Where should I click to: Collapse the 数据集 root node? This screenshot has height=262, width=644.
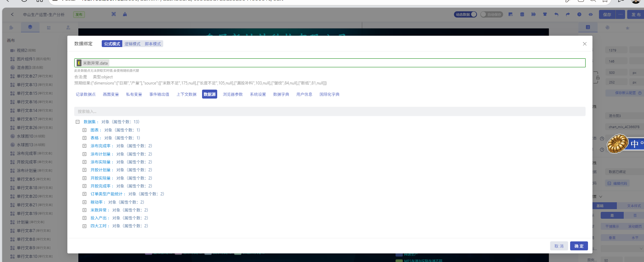pos(78,122)
